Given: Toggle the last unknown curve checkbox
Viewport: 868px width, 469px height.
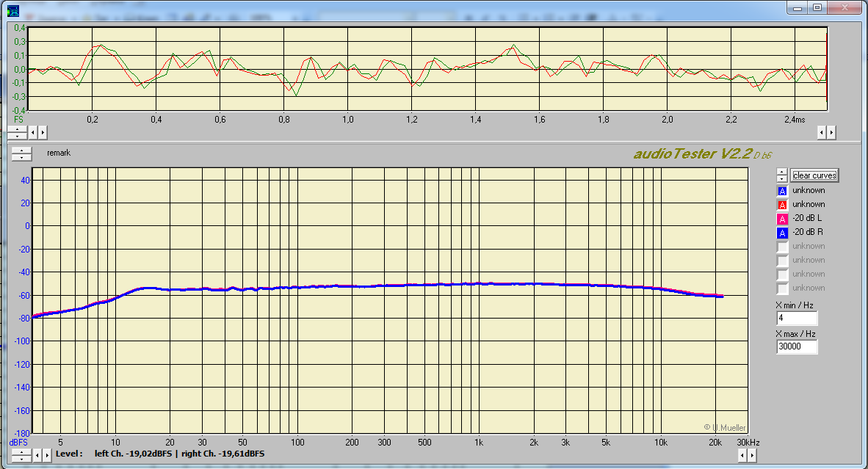Looking at the screenshot, I should (782, 288).
